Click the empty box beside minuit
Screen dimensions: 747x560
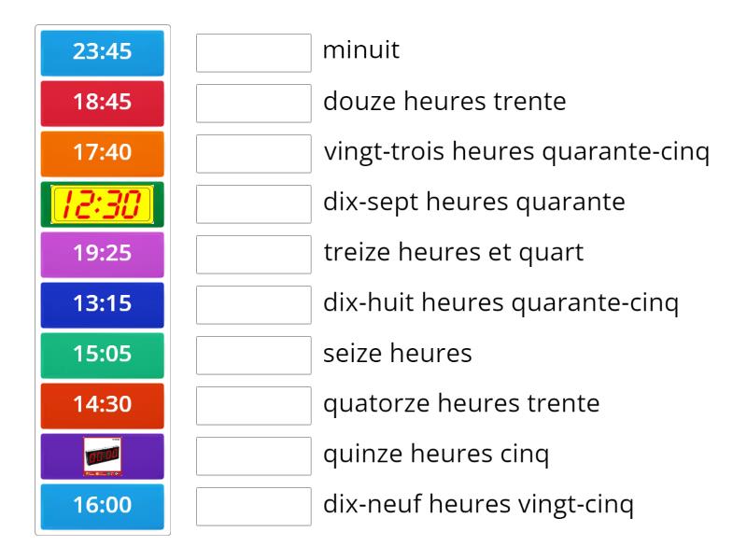pyautogui.click(x=253, y=52)
